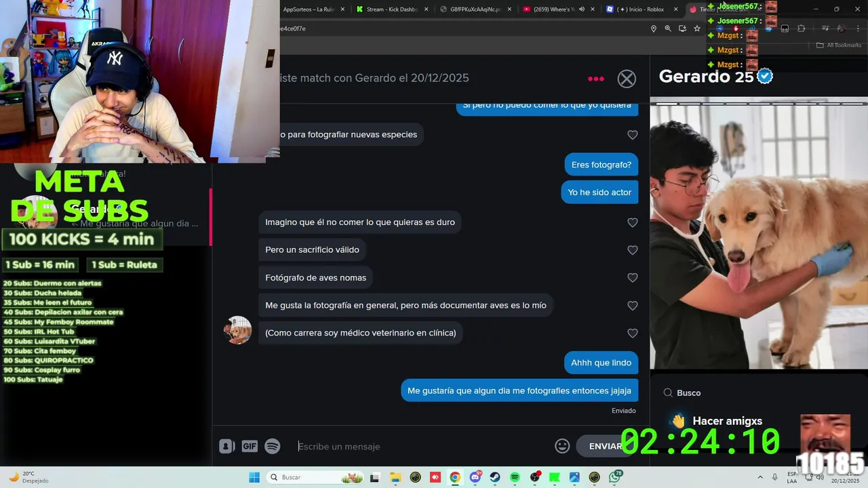Image resolution: width=868 pixels, height=488 pixels.
Task: Close the Roblox tab
Action: coord(675,9)
